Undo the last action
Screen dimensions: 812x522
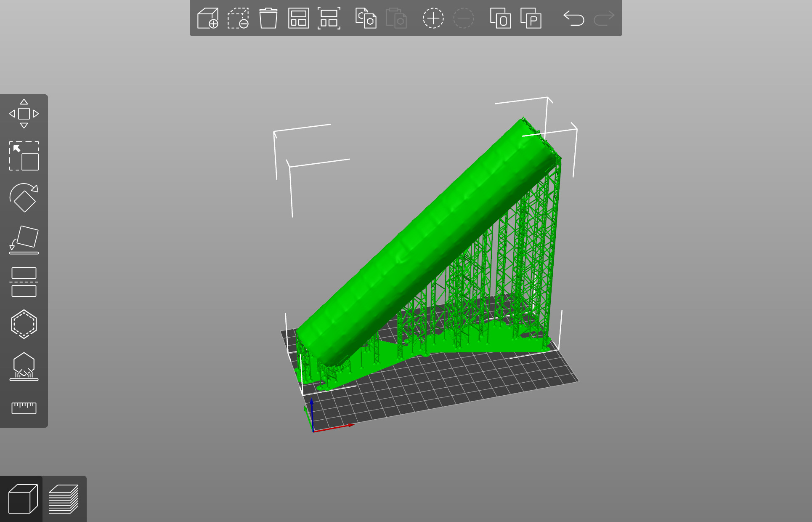pyautogui.click(x=574, y=18)
